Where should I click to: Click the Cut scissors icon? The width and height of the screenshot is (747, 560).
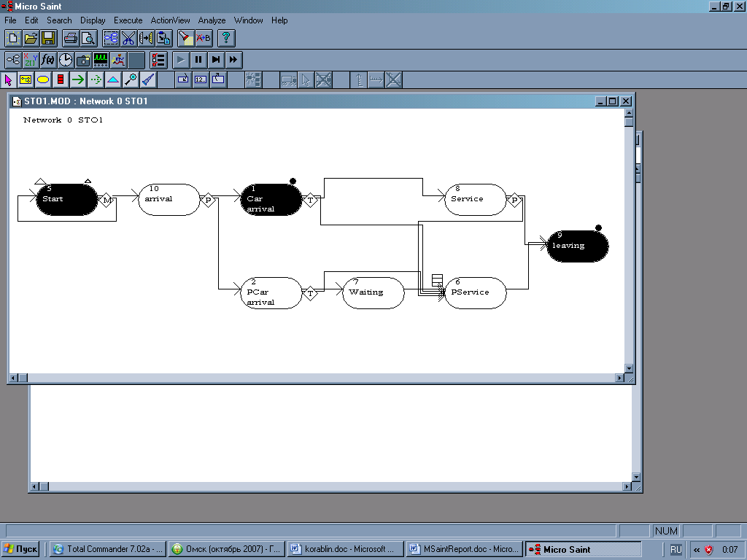[x=128, y=38]
